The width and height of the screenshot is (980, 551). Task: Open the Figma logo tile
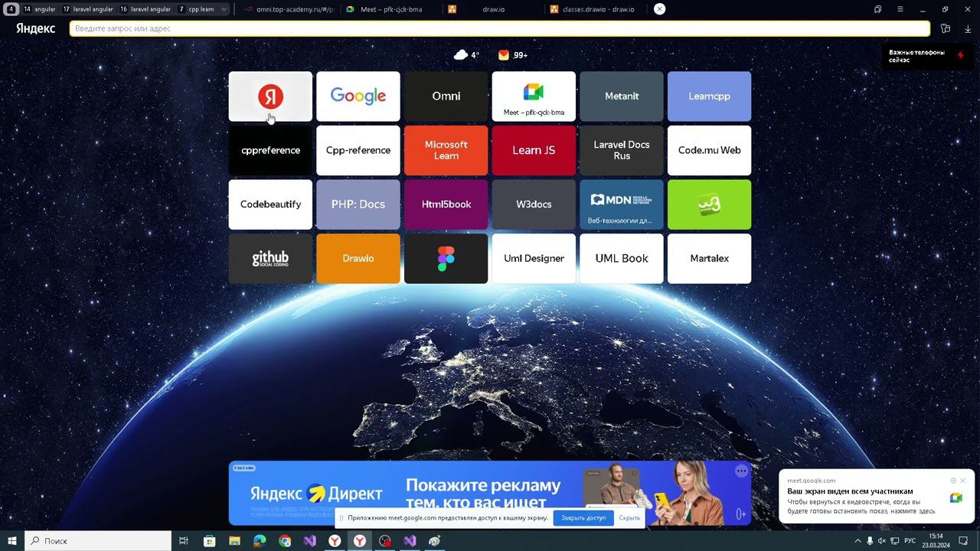pyautogui.click(x=446, y=259)
